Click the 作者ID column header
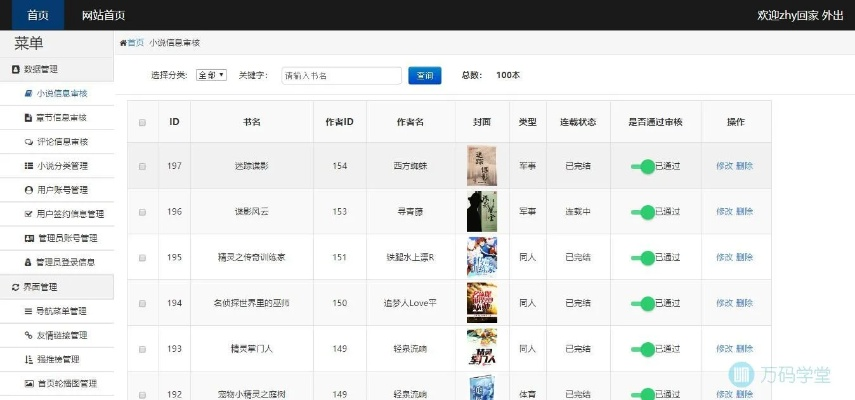Screen dimensions: 855x400 [x=339, y=122]
